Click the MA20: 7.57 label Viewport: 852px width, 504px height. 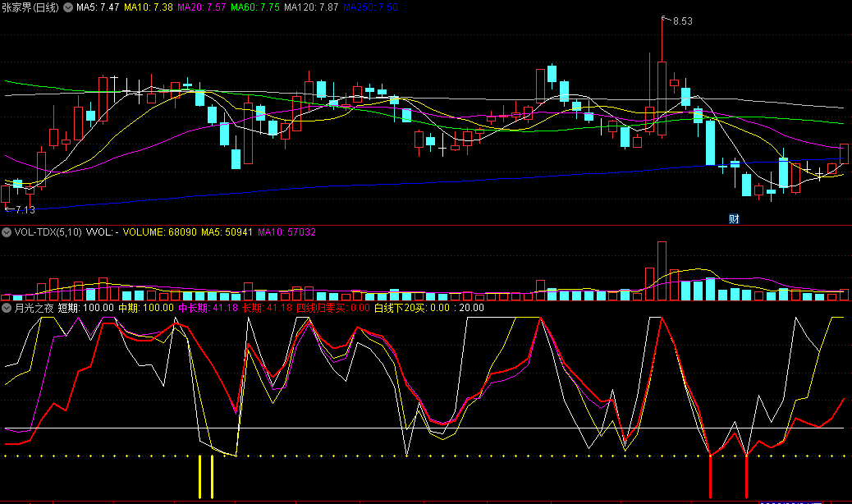pos(202,7)
